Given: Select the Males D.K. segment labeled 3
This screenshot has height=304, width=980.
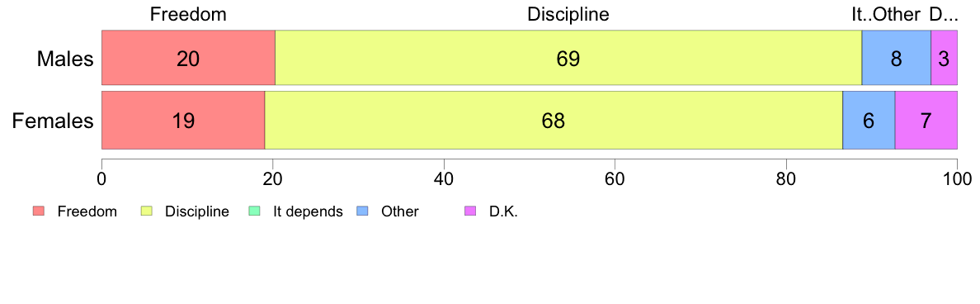Looking at the screenshot, I should pos(944,58).
